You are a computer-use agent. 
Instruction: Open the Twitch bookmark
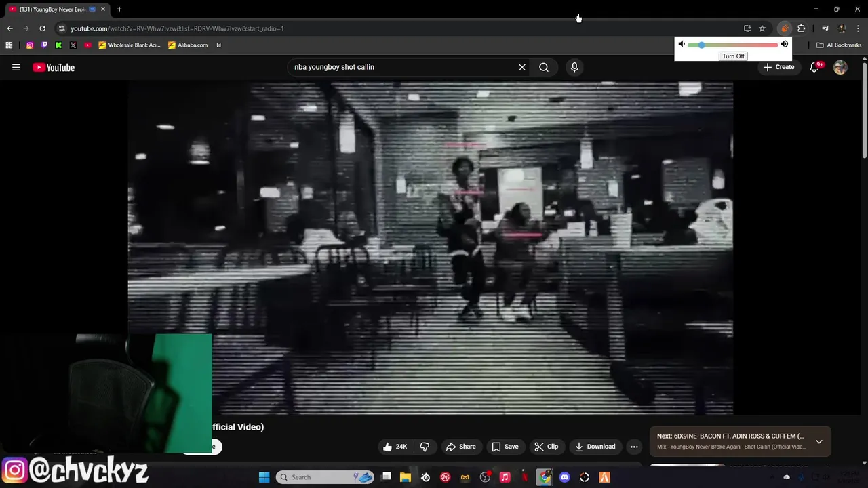[44, 45]
